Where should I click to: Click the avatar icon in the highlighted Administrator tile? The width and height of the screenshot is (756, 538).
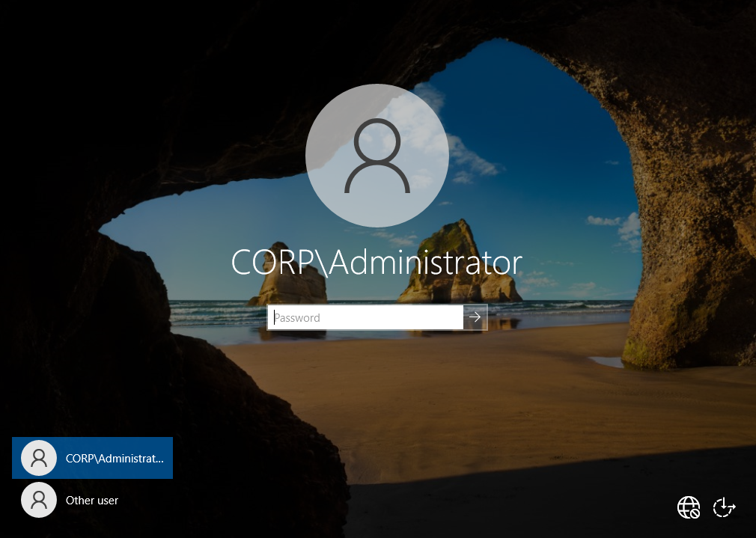pyautogui.click(x=39, y=458)
